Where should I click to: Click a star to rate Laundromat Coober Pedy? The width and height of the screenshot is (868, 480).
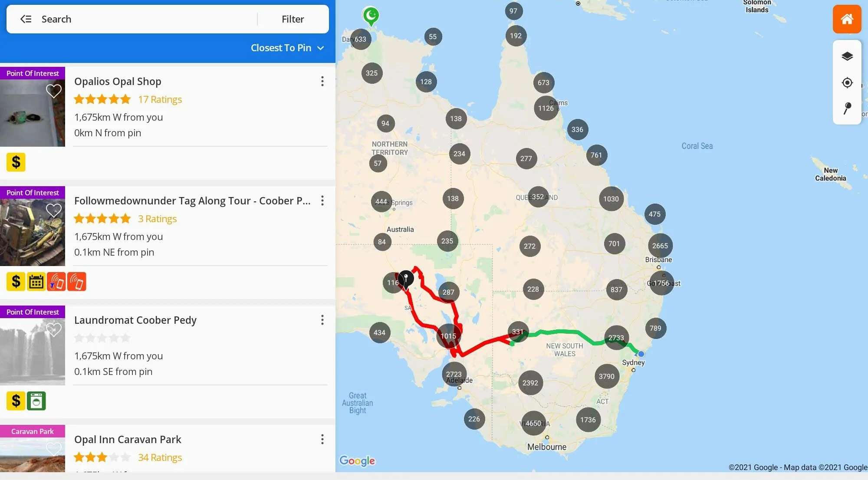pos(102,338)
